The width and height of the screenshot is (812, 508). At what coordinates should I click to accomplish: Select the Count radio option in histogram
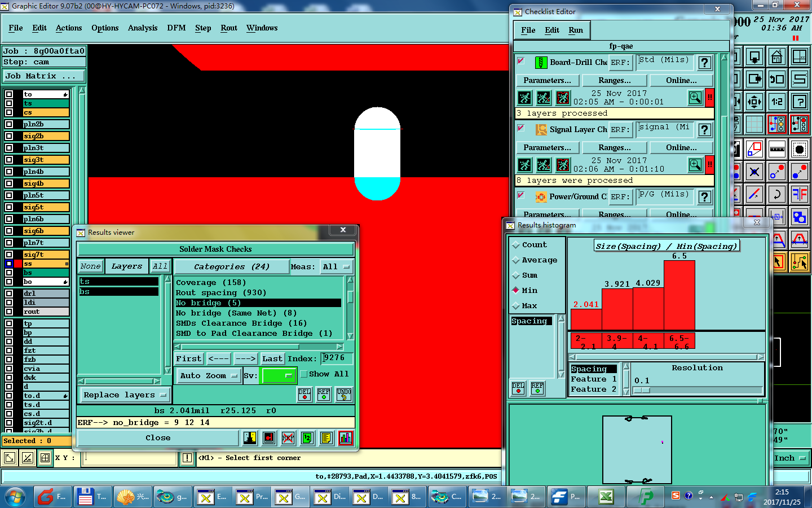[516, 245]
